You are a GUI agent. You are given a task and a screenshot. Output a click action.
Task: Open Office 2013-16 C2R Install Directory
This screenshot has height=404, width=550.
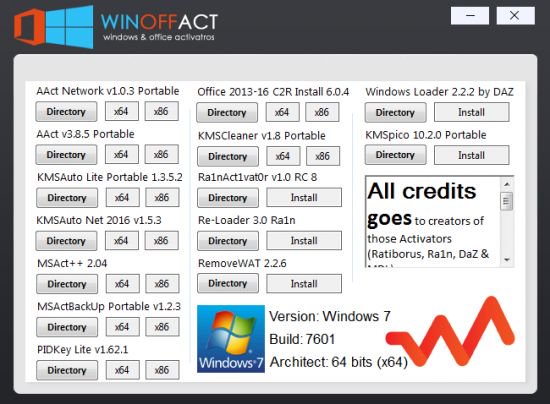click(x=227, y=113)
